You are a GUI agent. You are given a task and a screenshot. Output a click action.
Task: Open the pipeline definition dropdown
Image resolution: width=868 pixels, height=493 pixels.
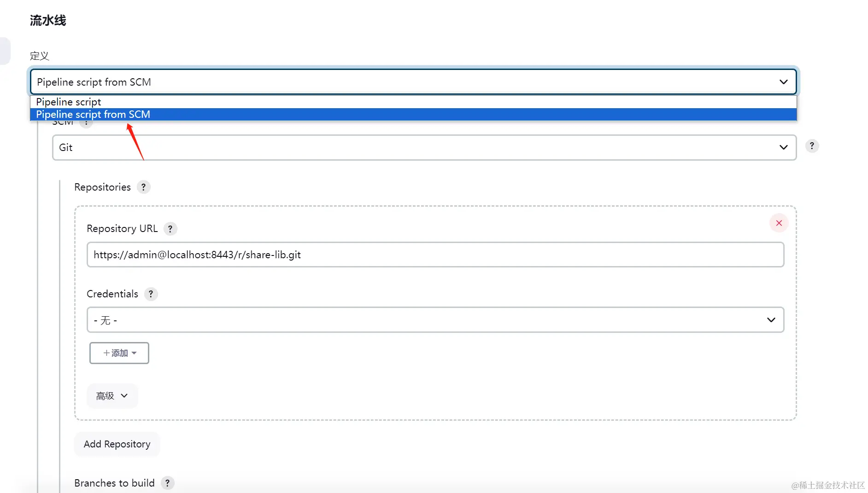(x=413, y=82)
